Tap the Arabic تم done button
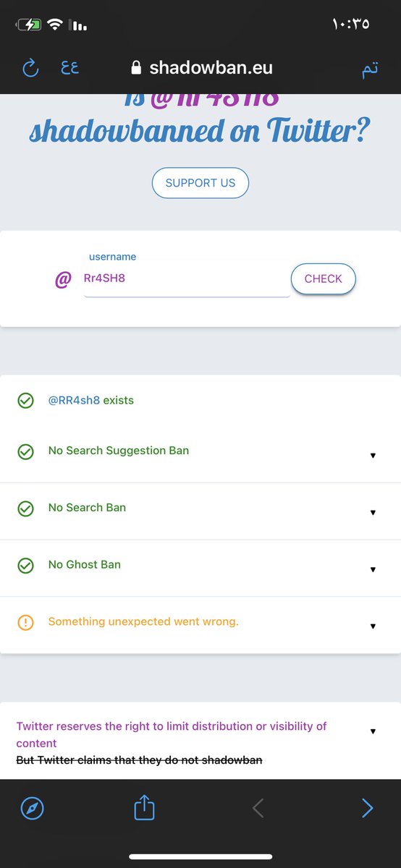The width and height of the screenshot is (401, 868). point(370,69)
